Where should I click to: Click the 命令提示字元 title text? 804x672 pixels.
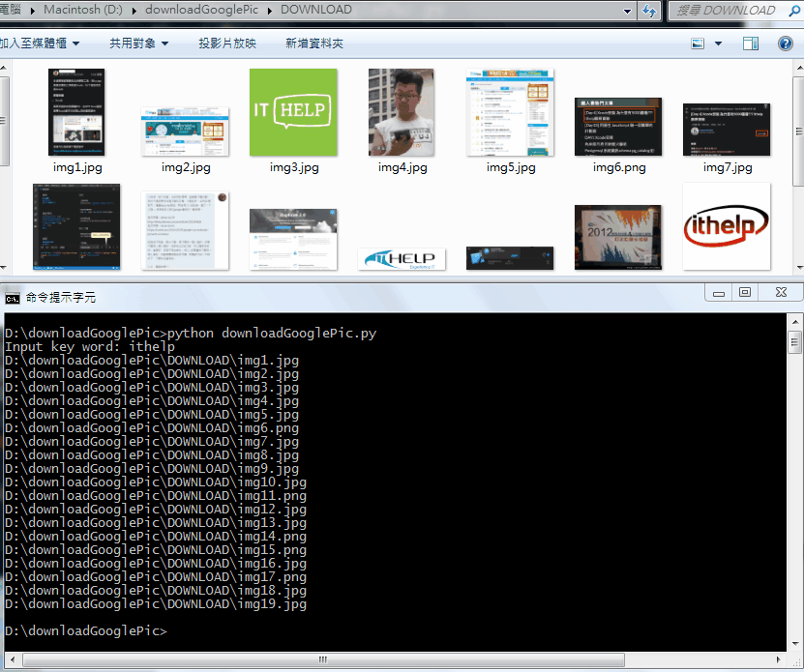(x=61, y=297)
